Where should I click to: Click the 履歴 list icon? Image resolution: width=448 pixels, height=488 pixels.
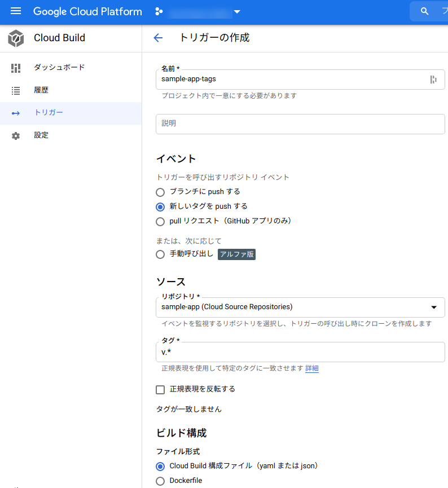[x=16, y=91]
